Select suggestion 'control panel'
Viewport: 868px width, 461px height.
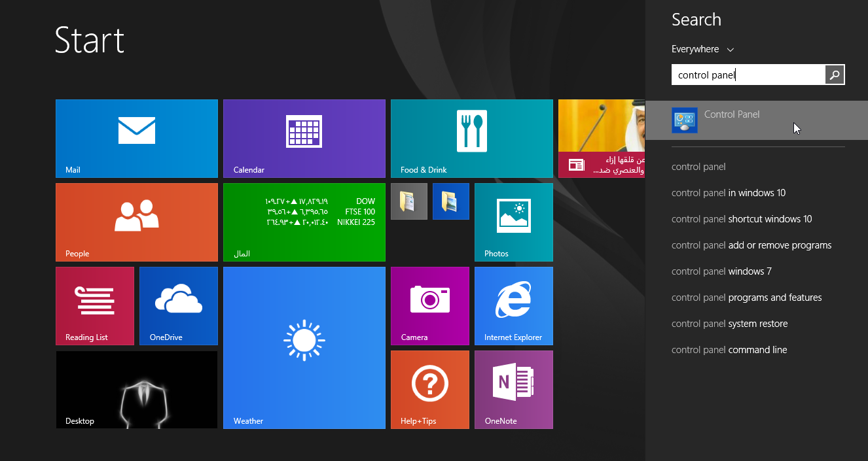pos(698,167)
